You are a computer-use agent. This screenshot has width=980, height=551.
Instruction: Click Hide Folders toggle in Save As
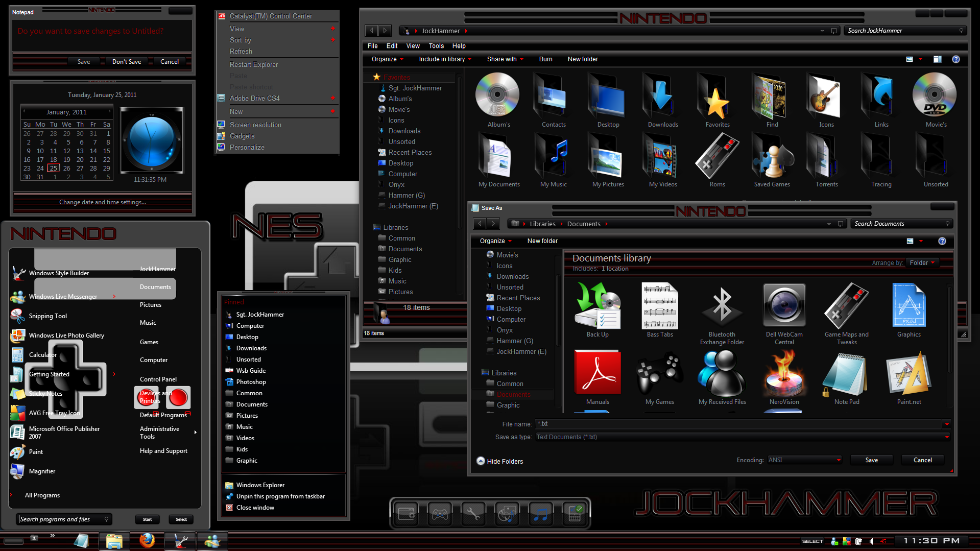[x=500, y=461]
